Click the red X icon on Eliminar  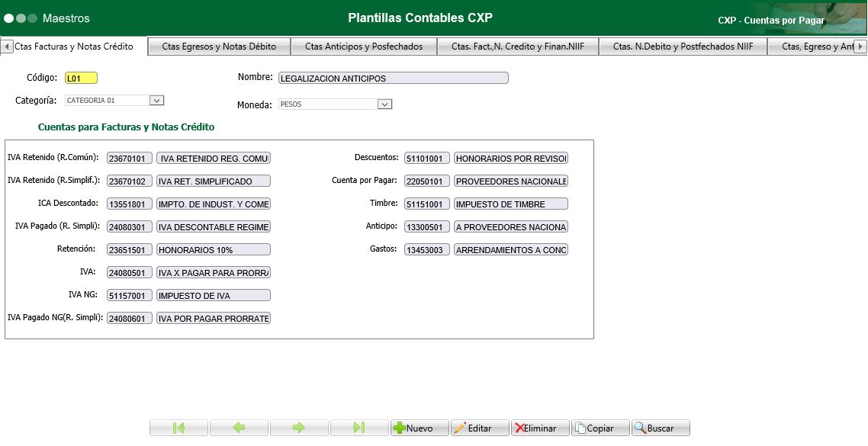point(518,427)
